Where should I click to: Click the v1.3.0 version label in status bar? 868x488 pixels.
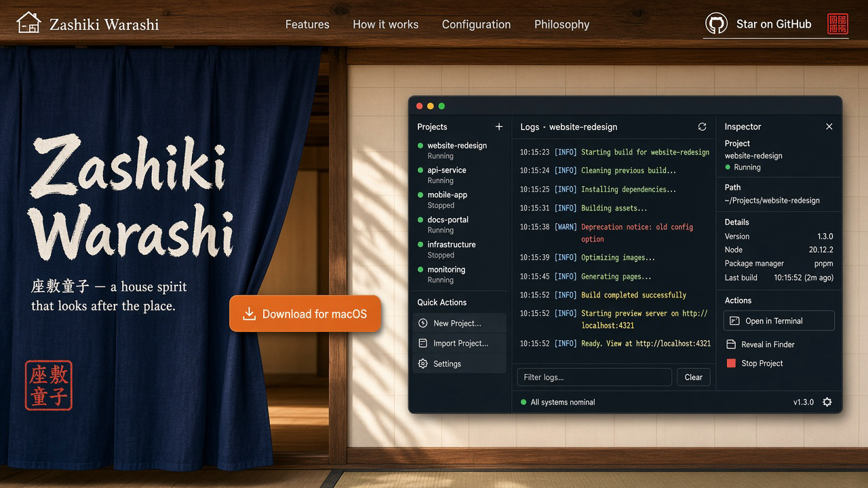point(804,403)
